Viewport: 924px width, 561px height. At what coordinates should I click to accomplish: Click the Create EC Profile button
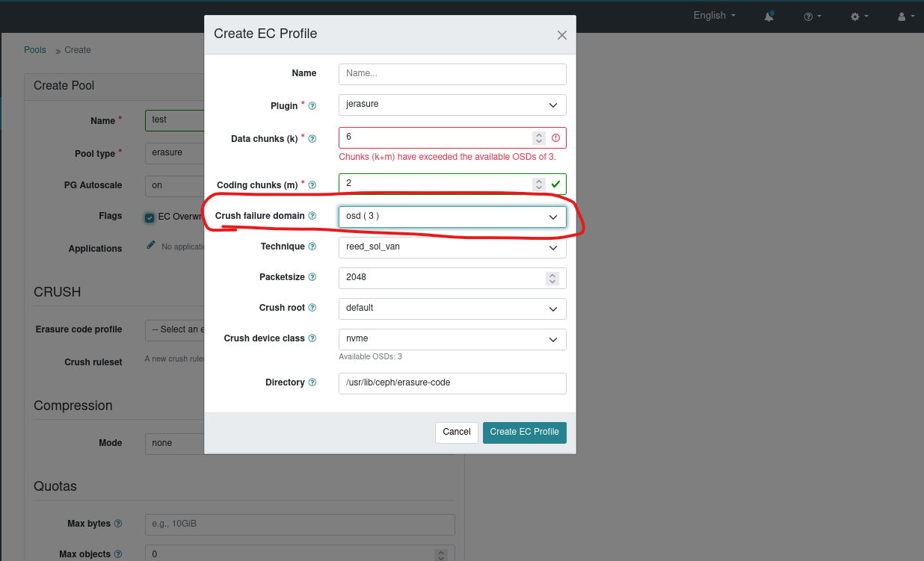pyautogui.click(x=524, y=433)
